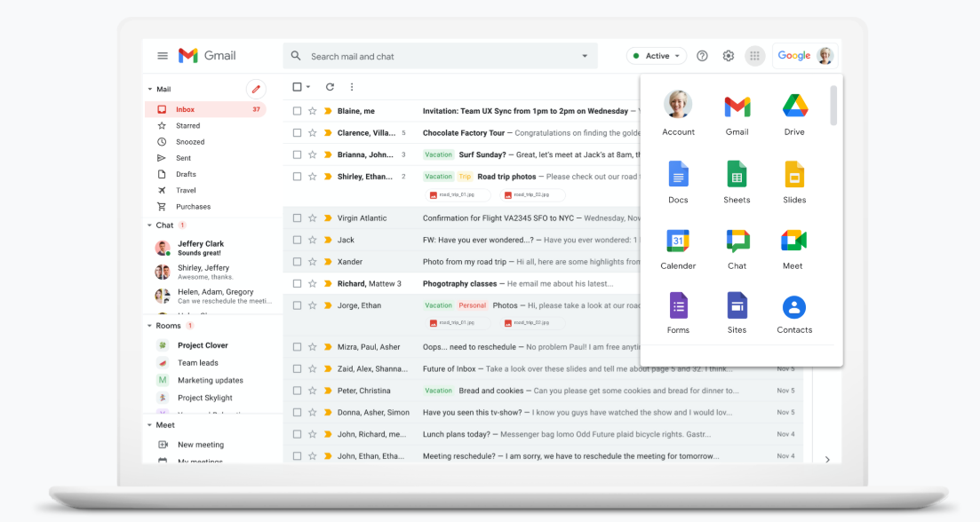
Task: Refresh the inbox
Action: pyautogui.click(x=329, y=88)
